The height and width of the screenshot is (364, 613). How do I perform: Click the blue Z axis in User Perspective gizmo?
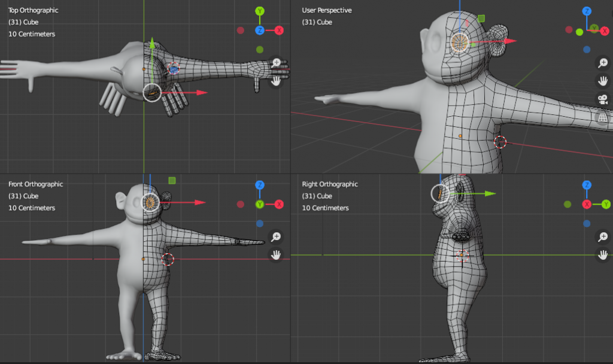tap(587, 11)
